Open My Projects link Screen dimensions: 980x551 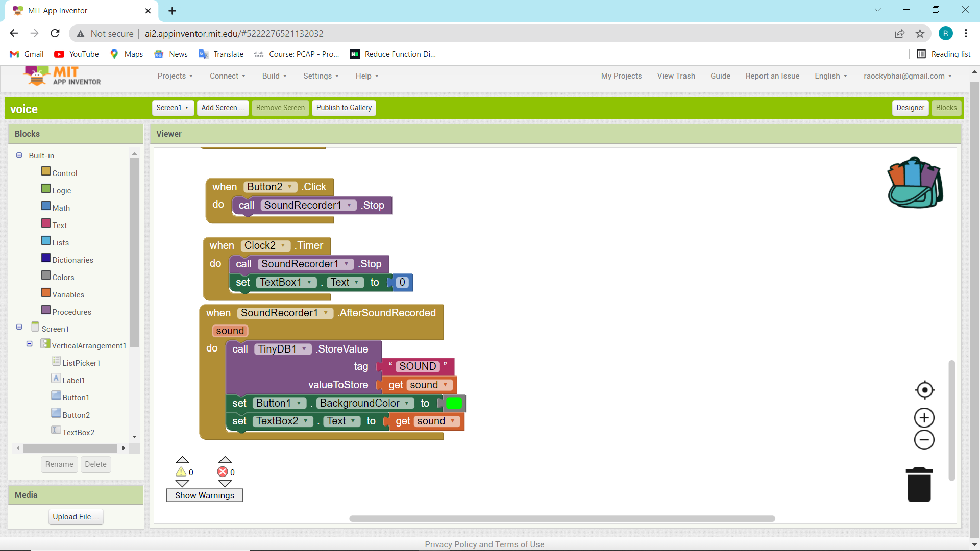(621, 76)
